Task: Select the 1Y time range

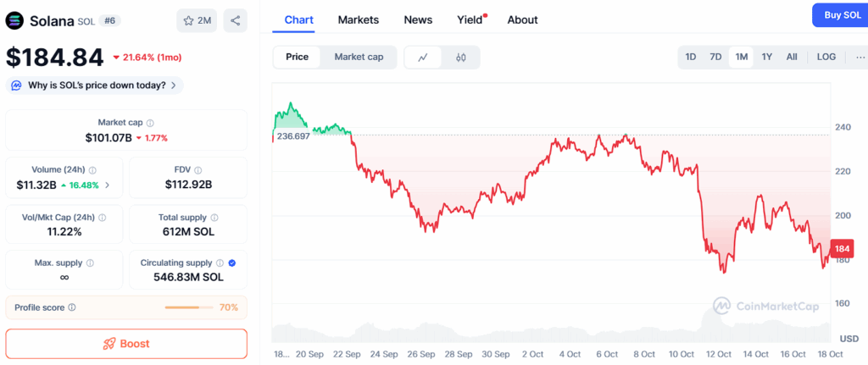Action: tap(767, 57)
